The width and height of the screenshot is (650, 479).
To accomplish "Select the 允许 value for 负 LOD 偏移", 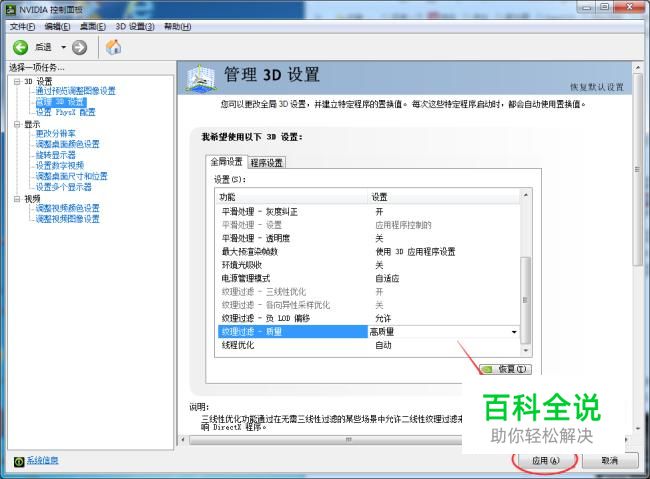I will pos(383,319).
